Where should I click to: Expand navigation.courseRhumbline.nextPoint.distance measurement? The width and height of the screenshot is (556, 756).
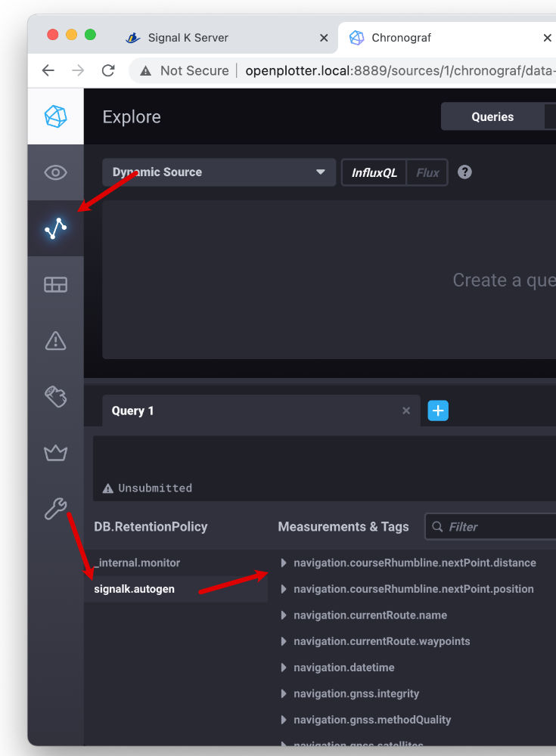pos(284,563)
